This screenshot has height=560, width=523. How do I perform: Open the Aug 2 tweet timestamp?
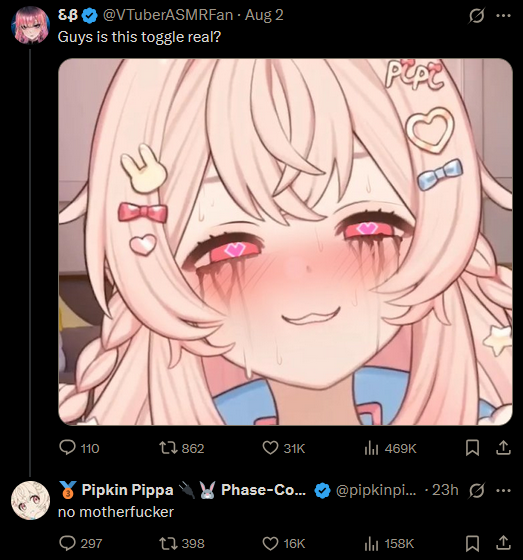point(264,15)
